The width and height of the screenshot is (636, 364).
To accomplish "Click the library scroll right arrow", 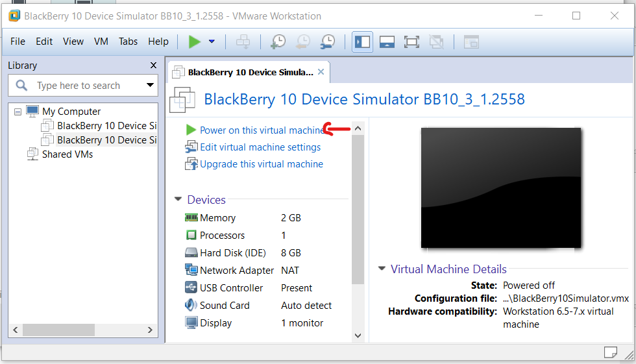I will (x=150, y=330).
